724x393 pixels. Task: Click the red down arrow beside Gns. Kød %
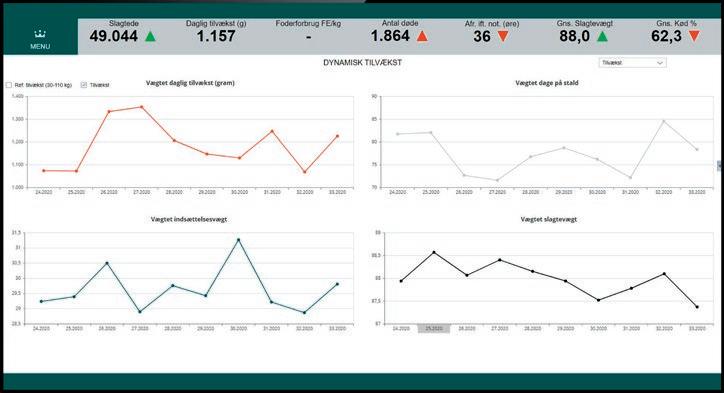[694, 36]
